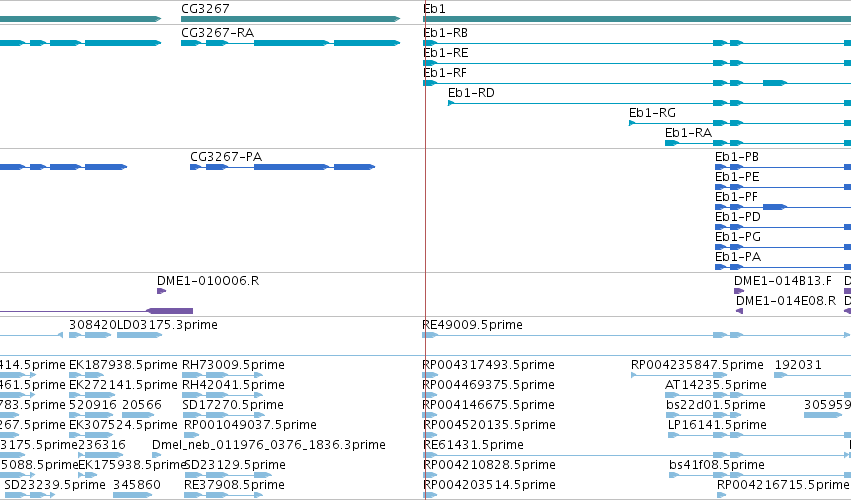Click the RP004203514.5prime EST label
The image size is (851, 500).
(x=488, y=485)
